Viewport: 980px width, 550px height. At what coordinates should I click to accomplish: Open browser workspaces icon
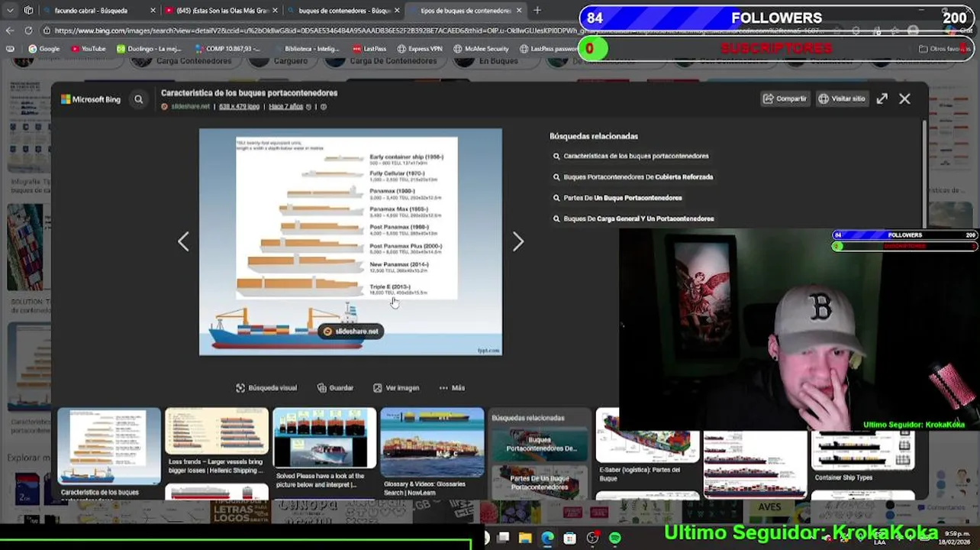28,11
